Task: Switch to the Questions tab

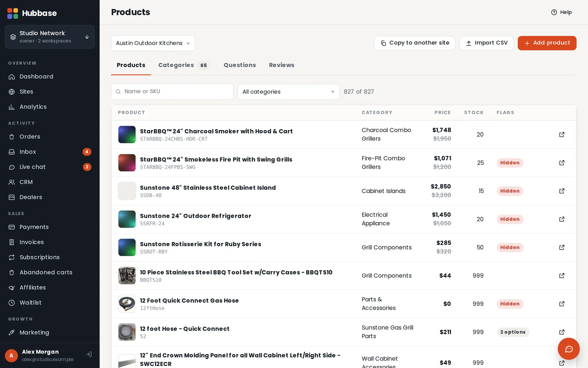Action: 239,65
